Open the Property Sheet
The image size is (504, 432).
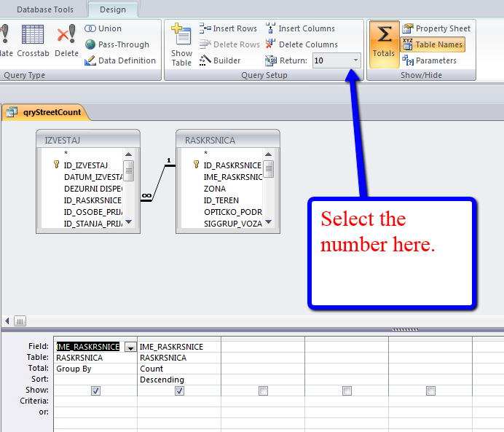pos(436,28)
